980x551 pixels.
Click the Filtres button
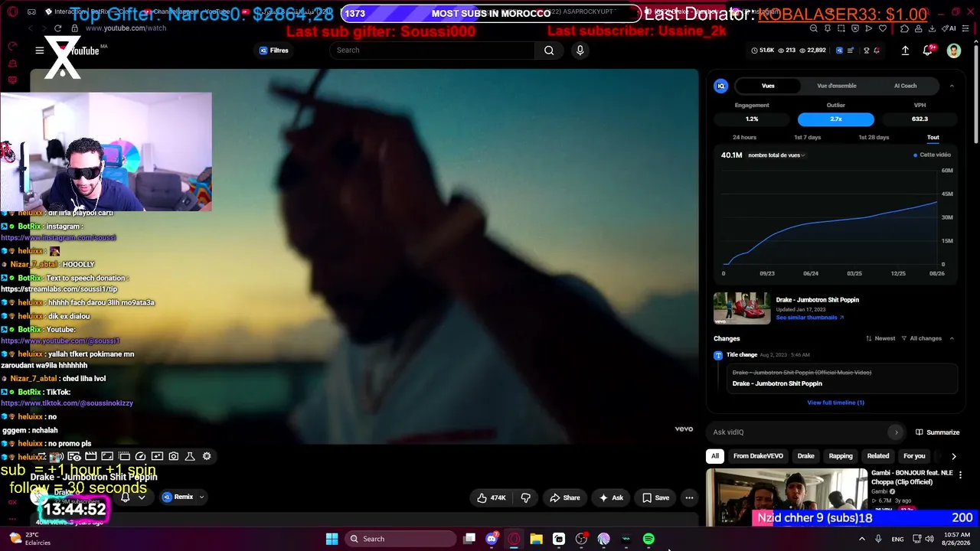click(273, 51)
